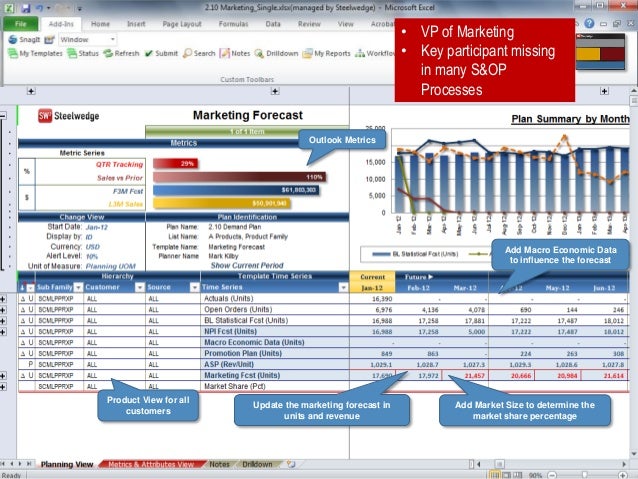Refresh the plan data
The height and width of the screenshot is (479, 638).
121,53
